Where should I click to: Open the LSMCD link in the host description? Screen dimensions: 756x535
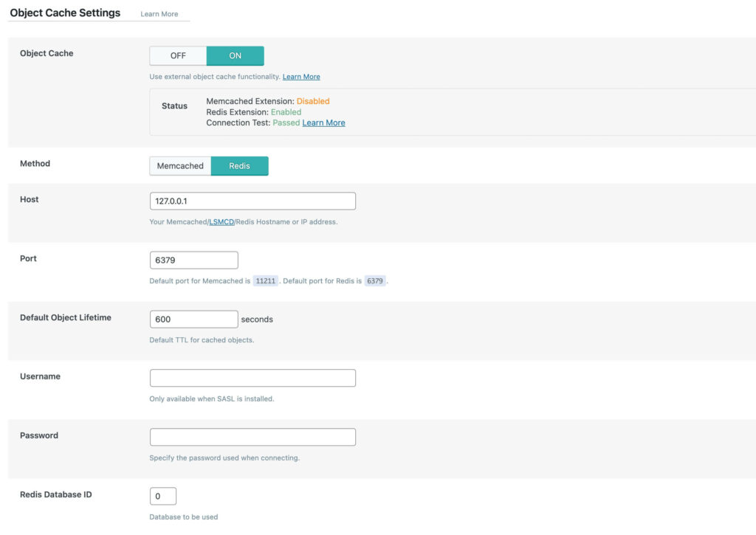tap(222, 221)
